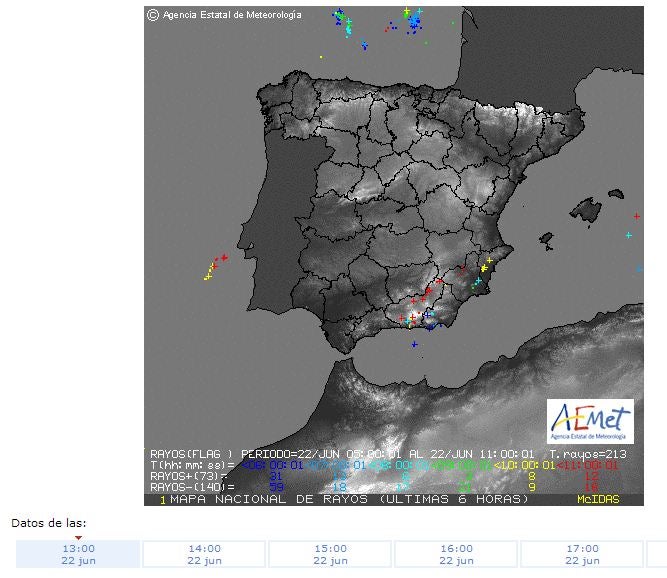Switch to the 14:00 22 jun slot
Viewport: 667px width, 578px height.
(204, 554)
